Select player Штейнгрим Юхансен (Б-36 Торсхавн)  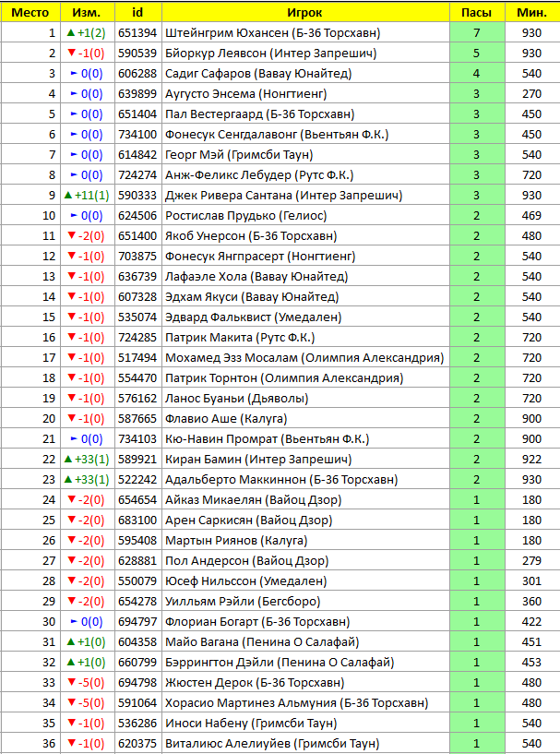pyautogui.click(x=273, y=32)
